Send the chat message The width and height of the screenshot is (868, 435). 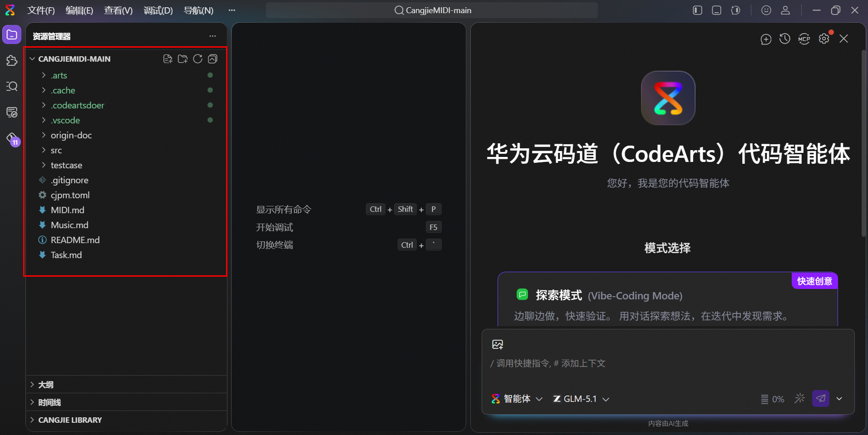[x=821, y=399]
